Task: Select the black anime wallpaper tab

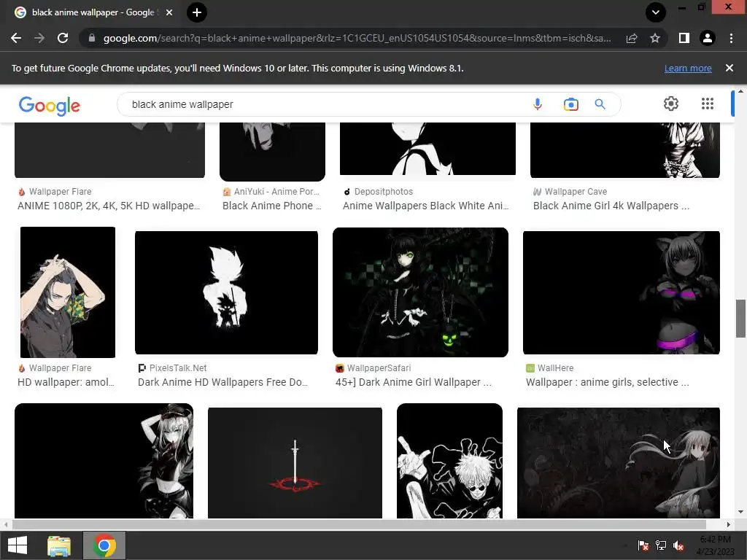Action: (x=93, y=12)
